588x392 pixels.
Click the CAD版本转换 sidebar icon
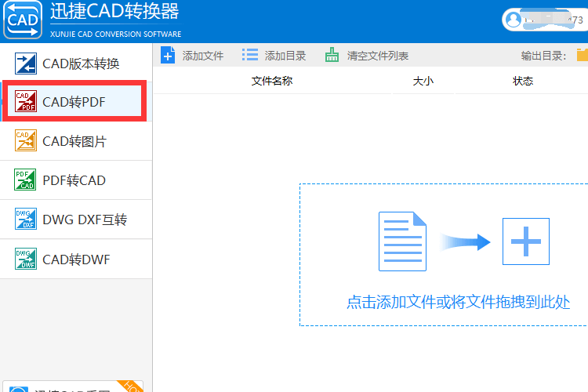point(26,64)
